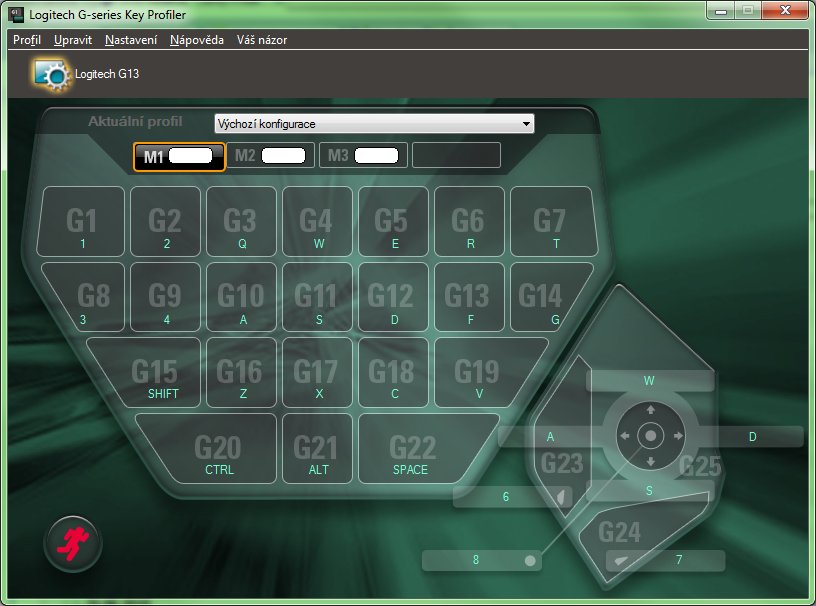
Task: Click the joystick W assignment label
Action: [x=649, y=381]
